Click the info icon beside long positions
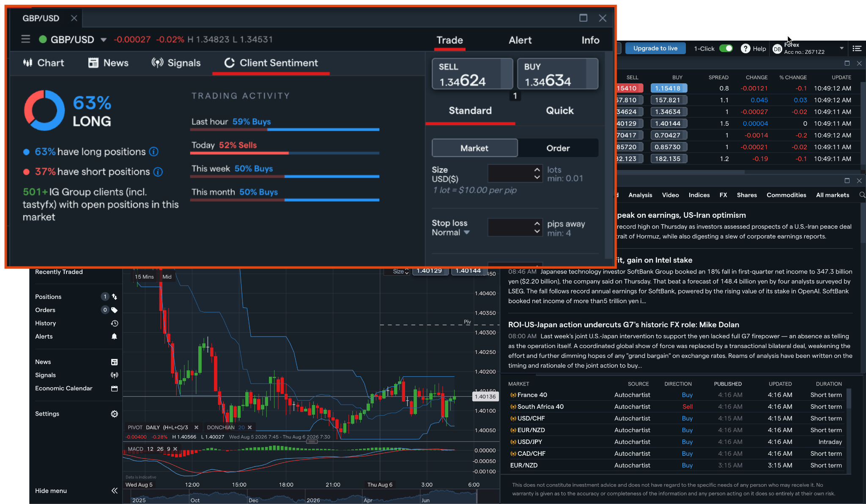This screenshot has width=866, height=504. 154,151
